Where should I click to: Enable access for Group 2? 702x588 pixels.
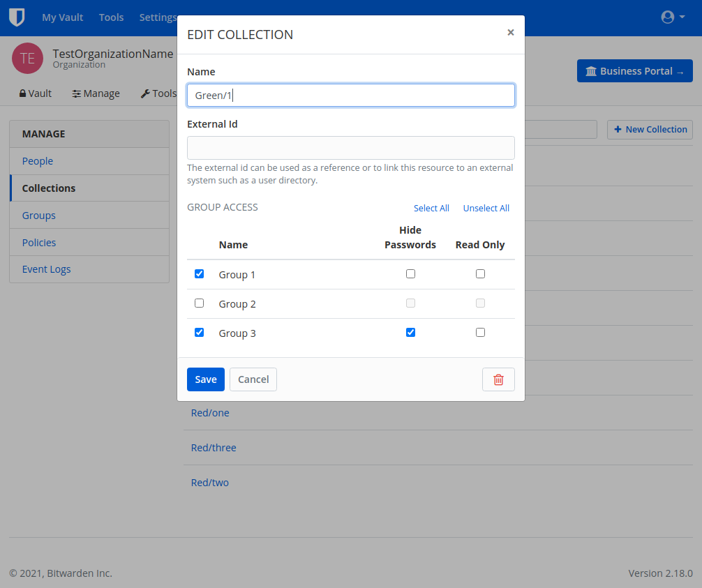[x=199, y=303]
